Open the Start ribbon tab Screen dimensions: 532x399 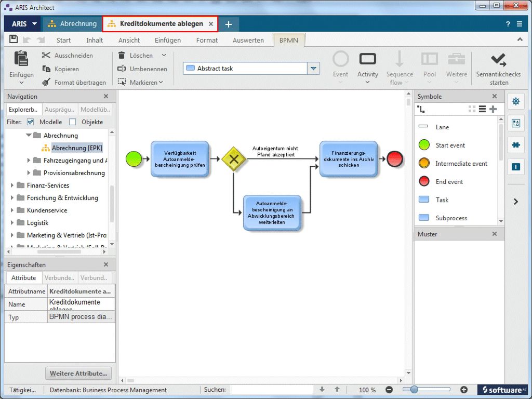point(63,40)
